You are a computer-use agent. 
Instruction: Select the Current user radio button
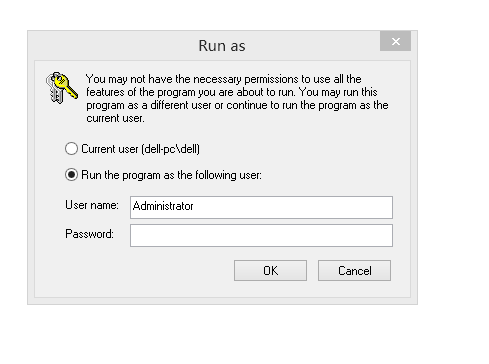point(71,149)
